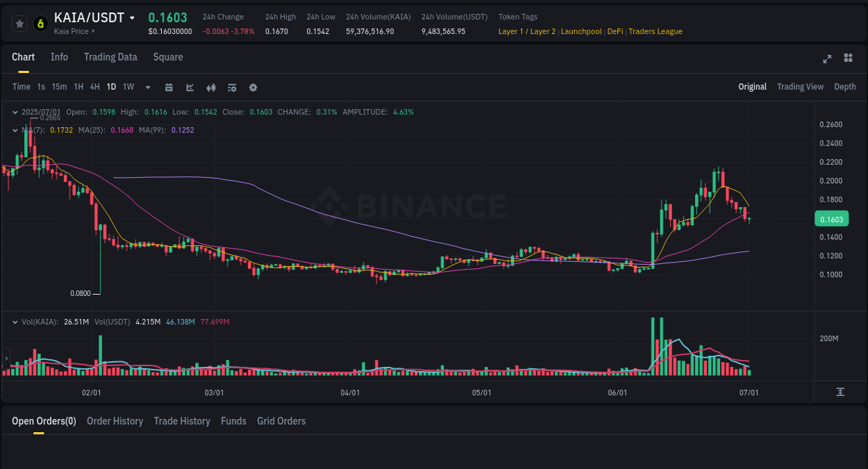Open the chart settings gear icon
The height and width of the screenshot is (469, 868).
pyautogui.click(x=253, y=87)
